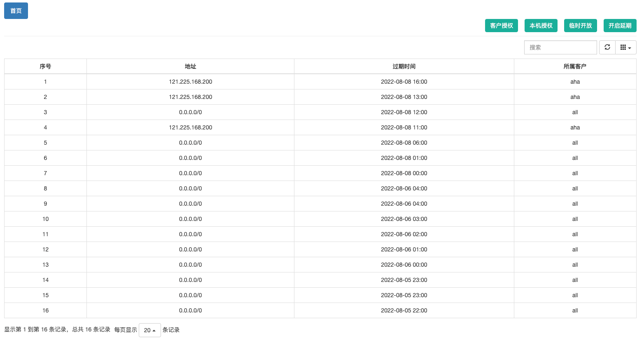
Task: Click the 开启延期 button
Action: point(620,26)
